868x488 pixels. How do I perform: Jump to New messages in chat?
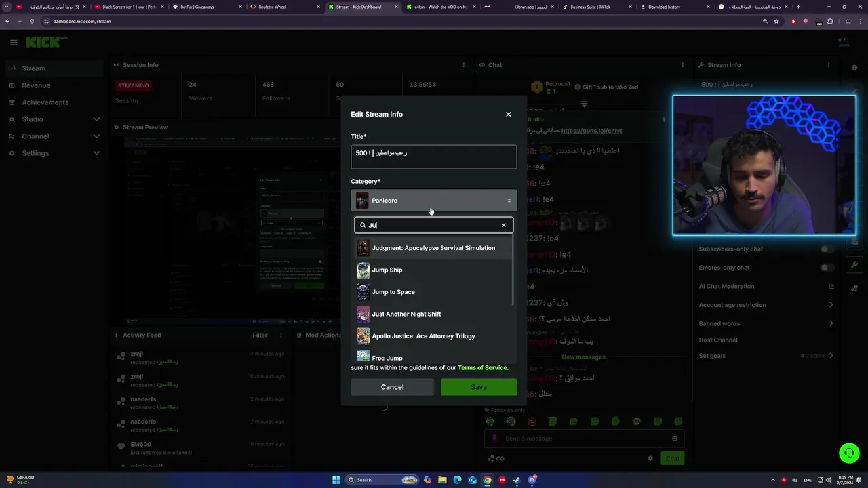[583, 357]
